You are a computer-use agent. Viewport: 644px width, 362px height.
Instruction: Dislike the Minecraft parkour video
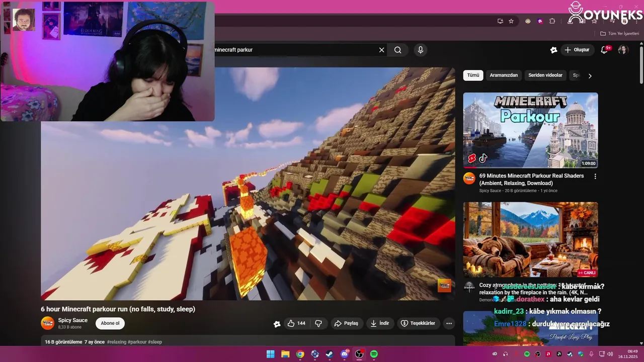pos(318,323)
